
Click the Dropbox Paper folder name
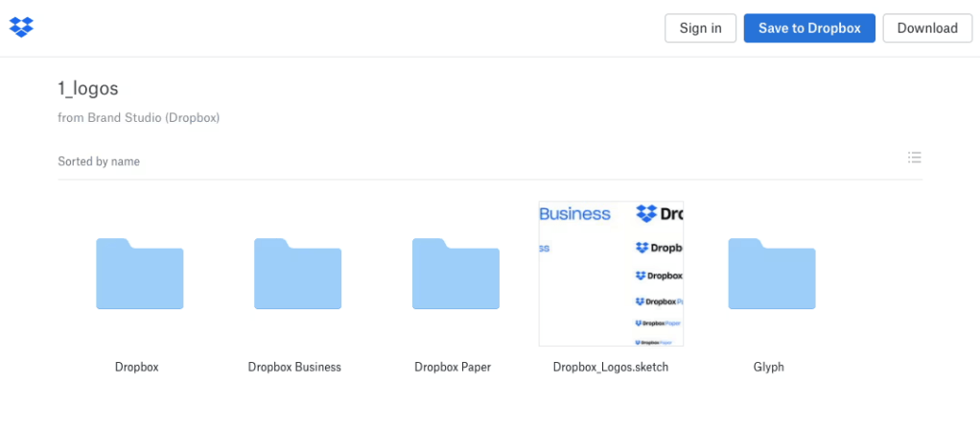[x=453, y=367]
